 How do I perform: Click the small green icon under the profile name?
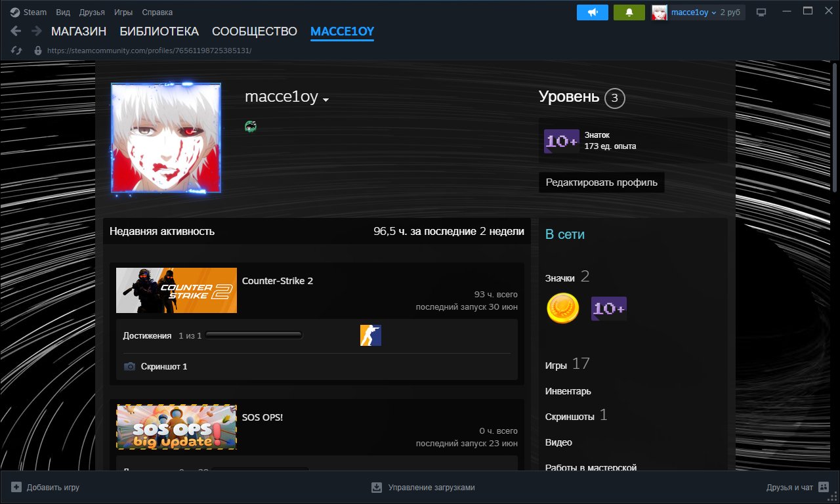coord(250,126)
